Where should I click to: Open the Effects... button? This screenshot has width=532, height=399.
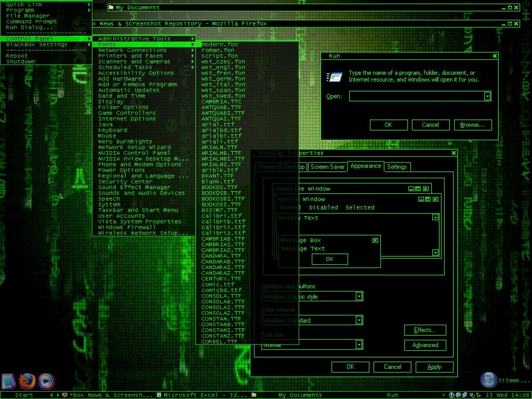[x=425, y=330]
